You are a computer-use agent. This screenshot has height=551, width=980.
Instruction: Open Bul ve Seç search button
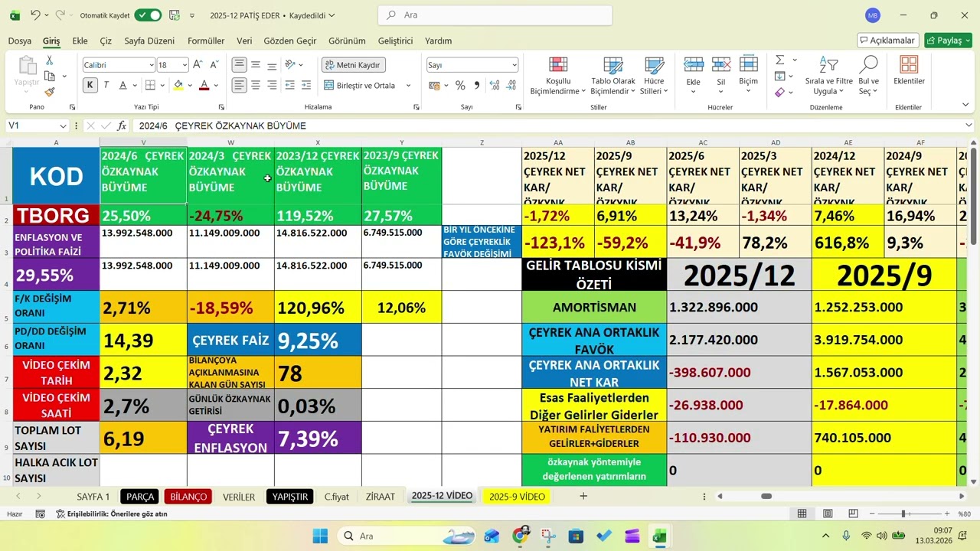[x=868, y=76]
